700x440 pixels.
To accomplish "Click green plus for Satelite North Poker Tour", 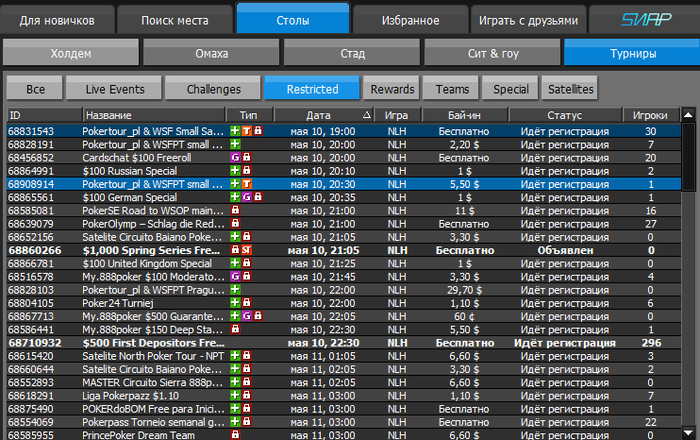I will pyautogui.click(x=235, y=356).
